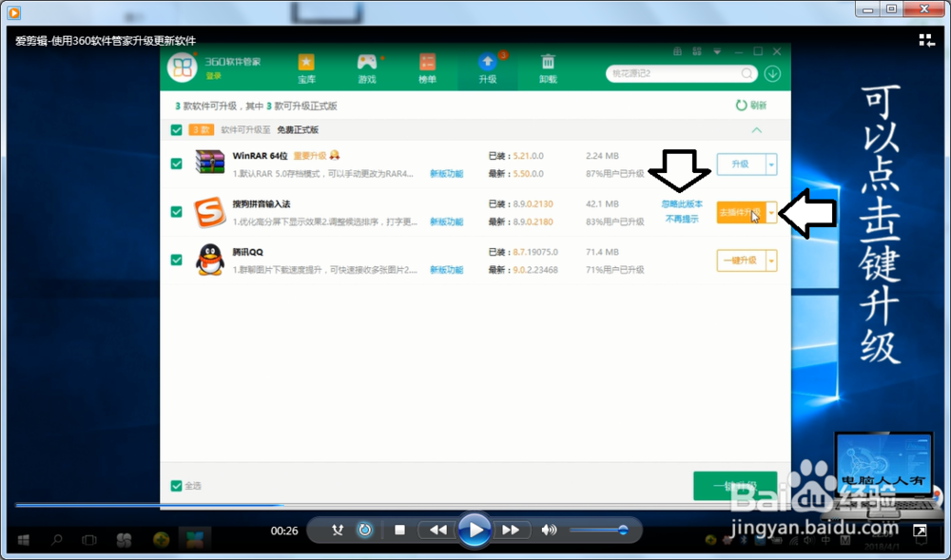Toggle repeat in the media player

(364, 530)
